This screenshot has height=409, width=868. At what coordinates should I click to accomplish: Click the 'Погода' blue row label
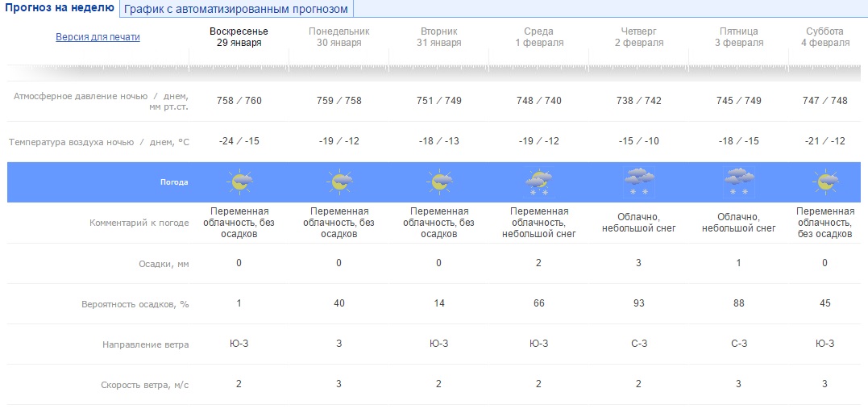(174, 182)
